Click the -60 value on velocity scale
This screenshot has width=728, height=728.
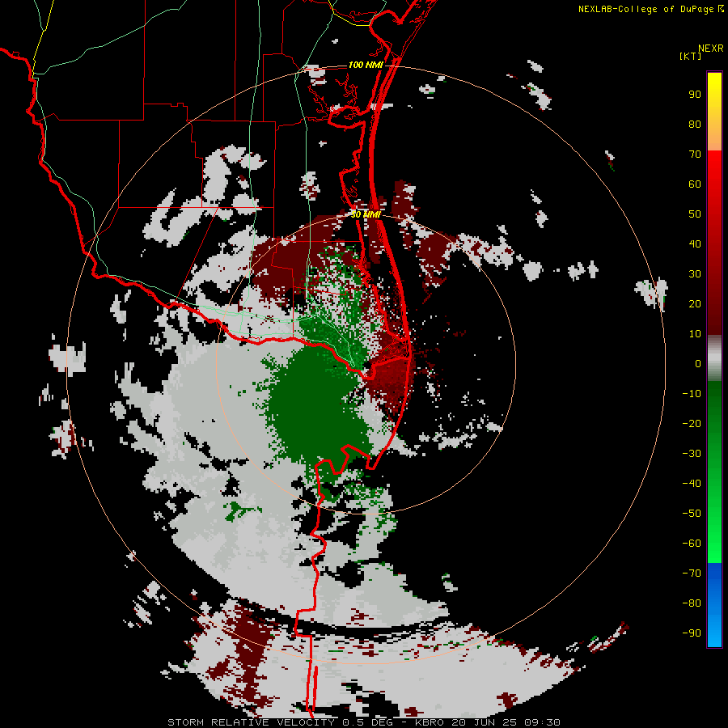[x=692, y=544]
